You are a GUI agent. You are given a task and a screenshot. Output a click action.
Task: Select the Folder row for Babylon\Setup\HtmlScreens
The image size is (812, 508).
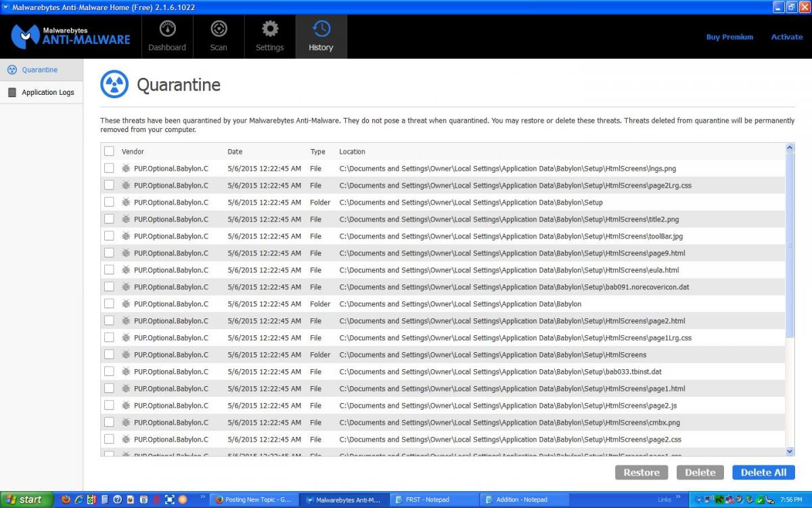[x=443, y=354]
